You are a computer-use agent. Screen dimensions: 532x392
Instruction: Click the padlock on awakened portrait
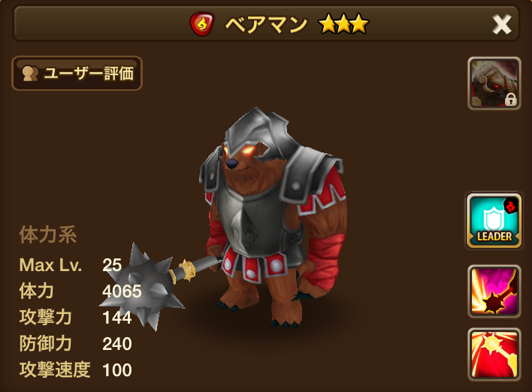pos(511,100)
